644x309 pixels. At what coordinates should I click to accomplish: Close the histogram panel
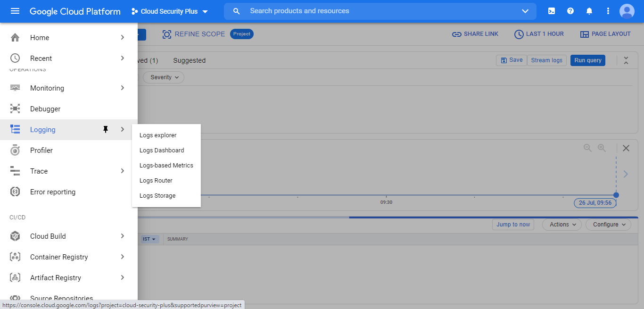pyautogui.click(x=626, y=148)
